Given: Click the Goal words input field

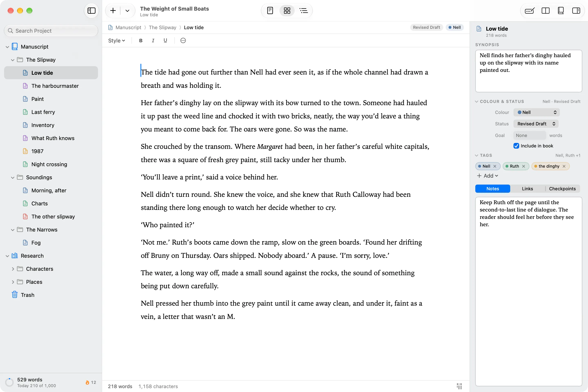Looking at the screenshot, I should click(x=529, y=135).
